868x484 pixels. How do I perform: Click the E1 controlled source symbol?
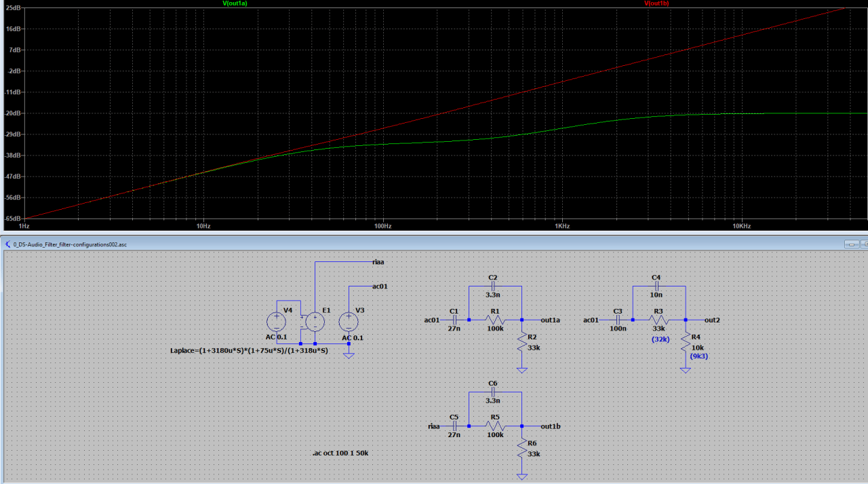(315, 321)
